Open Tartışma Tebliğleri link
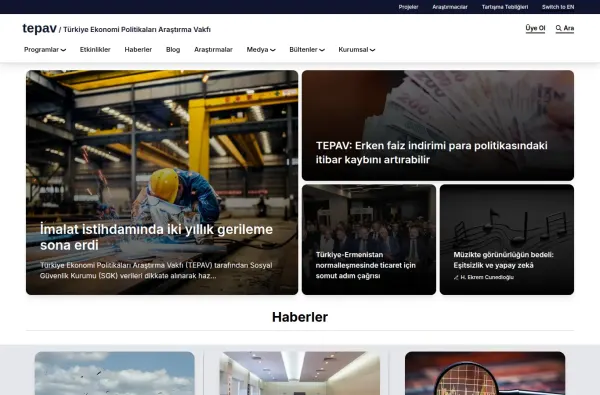 point(505,7)
